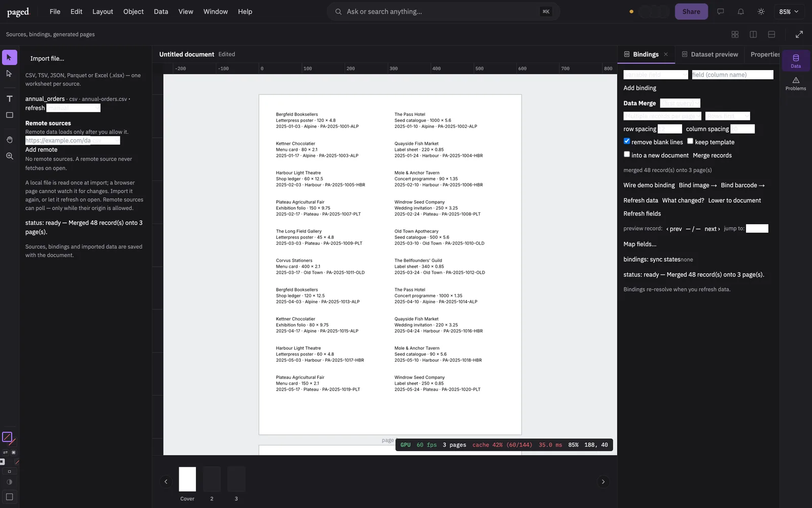Open the Window menu
812x508 pixels.
[x=216, y=12]
